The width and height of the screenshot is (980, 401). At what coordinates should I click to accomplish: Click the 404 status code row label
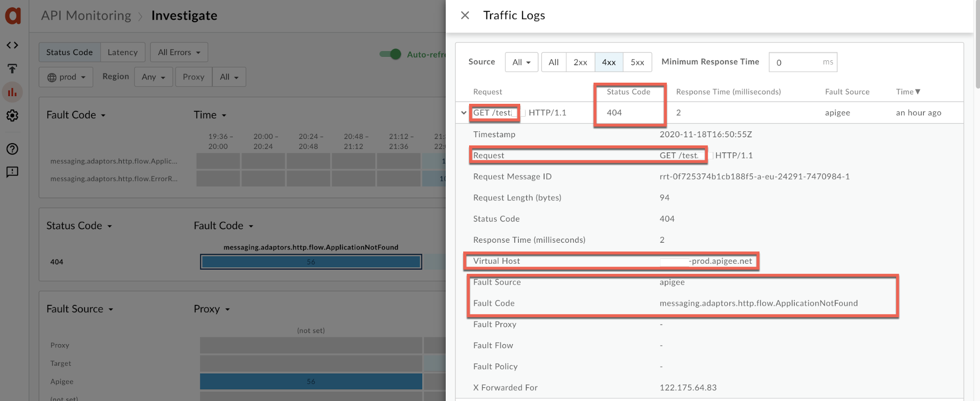57,262
